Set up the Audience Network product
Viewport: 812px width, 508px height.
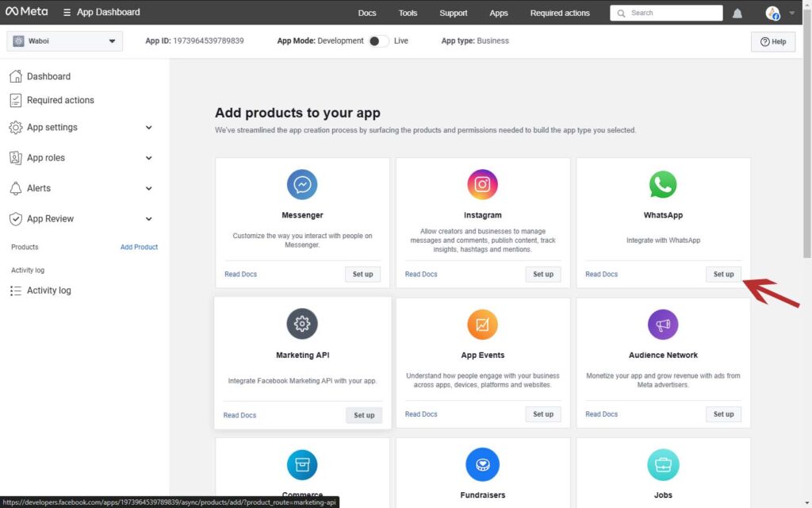coord(723,414)
